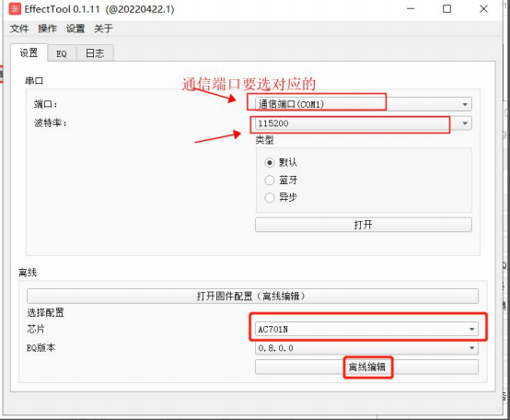510x420 pixels.
Task: Click the 波特率： label text
Action: tap(51, 123)
